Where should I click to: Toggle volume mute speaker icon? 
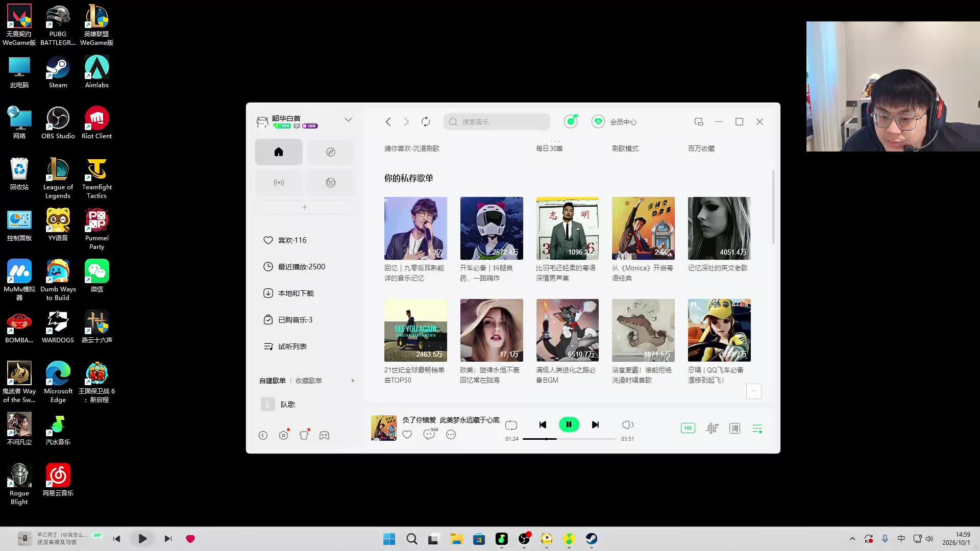(628, 425)
